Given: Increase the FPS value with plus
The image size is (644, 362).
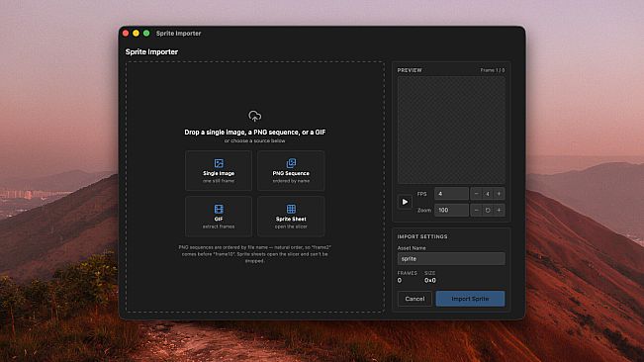Looking at the screenshot, I should pyautogui.click(x=499, y=194).
